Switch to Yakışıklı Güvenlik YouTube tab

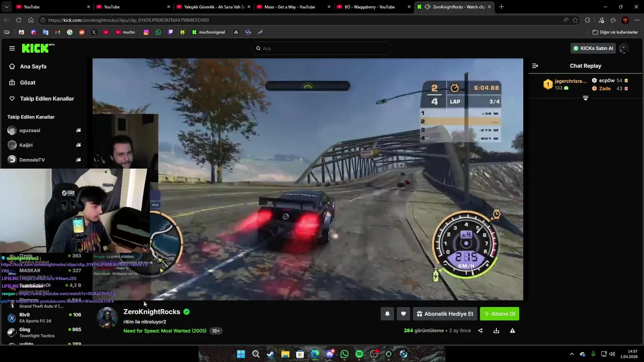point(213,7)
